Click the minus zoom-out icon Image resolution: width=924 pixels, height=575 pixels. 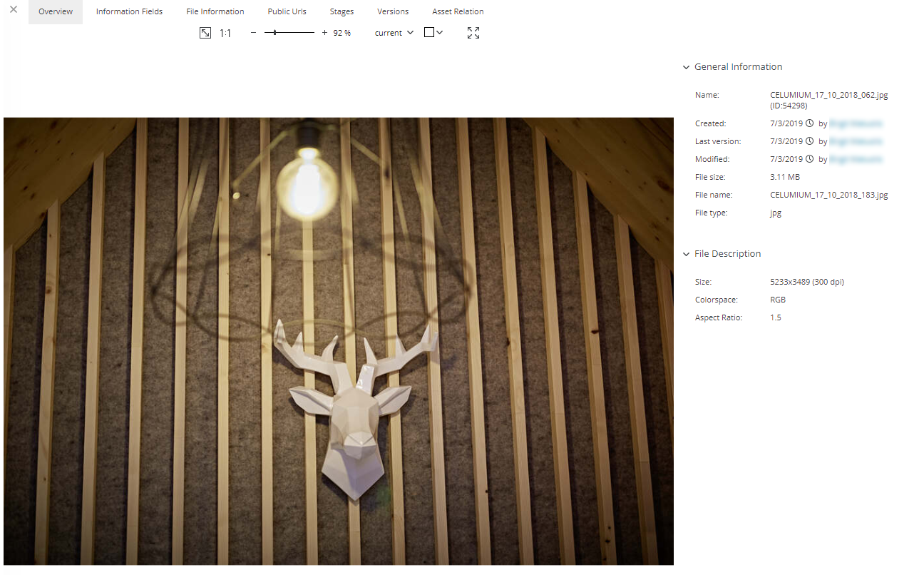point(253,33)
